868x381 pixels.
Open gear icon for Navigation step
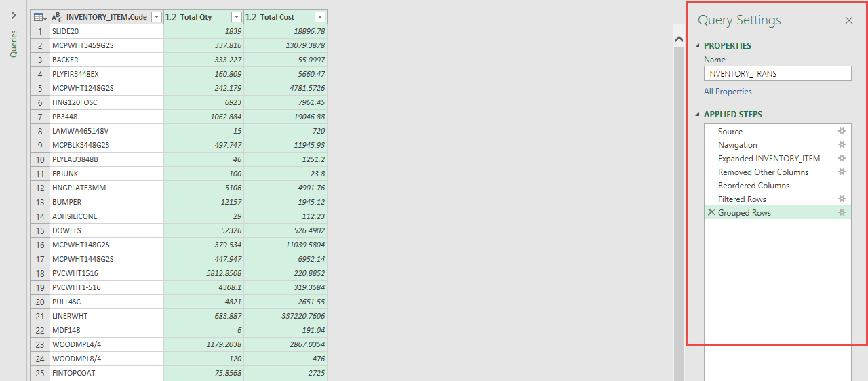tap(842, 145)
